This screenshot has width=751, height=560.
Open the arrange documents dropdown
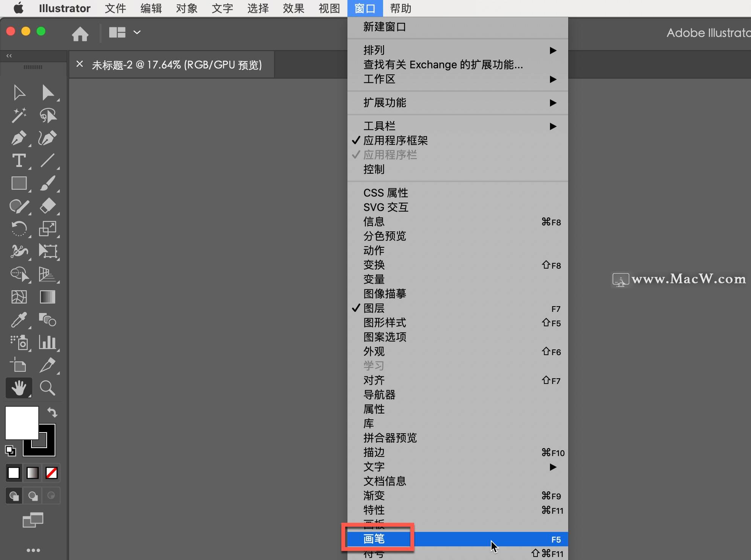[125, 33]
